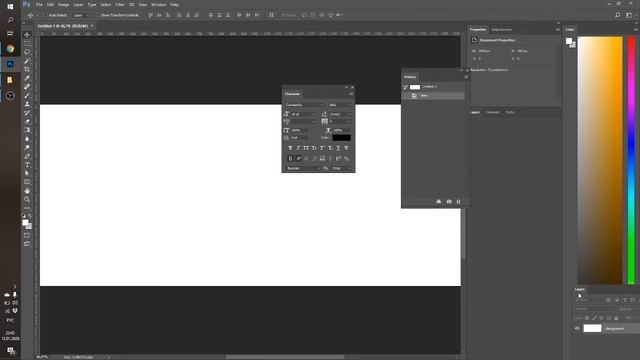Toggle Quick Mask mode icon
The height and width of the screenshot is (360, 640).
click(x=27, y=235)
